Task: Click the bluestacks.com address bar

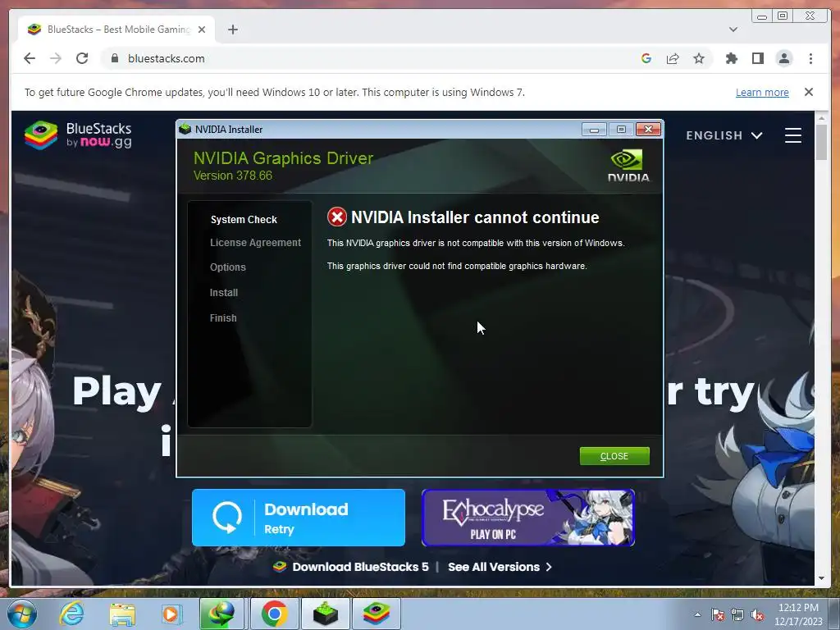Action: coord(370,58)
